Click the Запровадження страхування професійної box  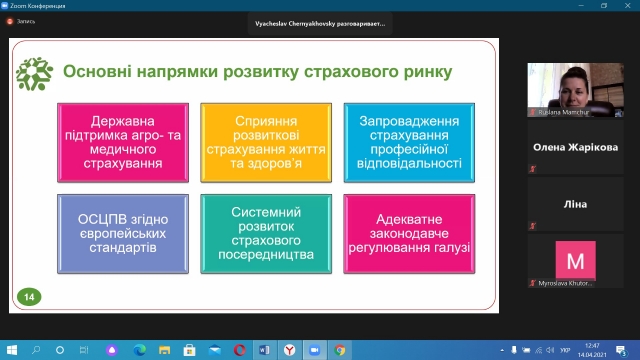pos(409,142)
